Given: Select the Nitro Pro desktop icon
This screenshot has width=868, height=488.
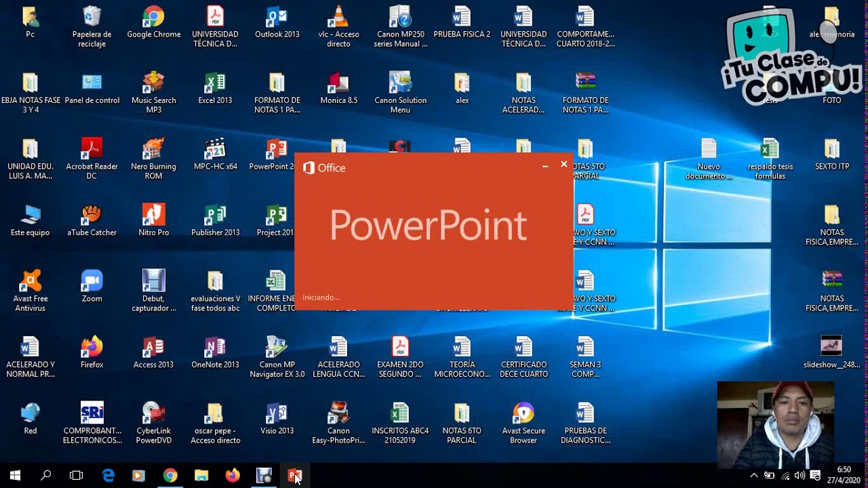Looking at the screenshot, I should pos(153,220).
